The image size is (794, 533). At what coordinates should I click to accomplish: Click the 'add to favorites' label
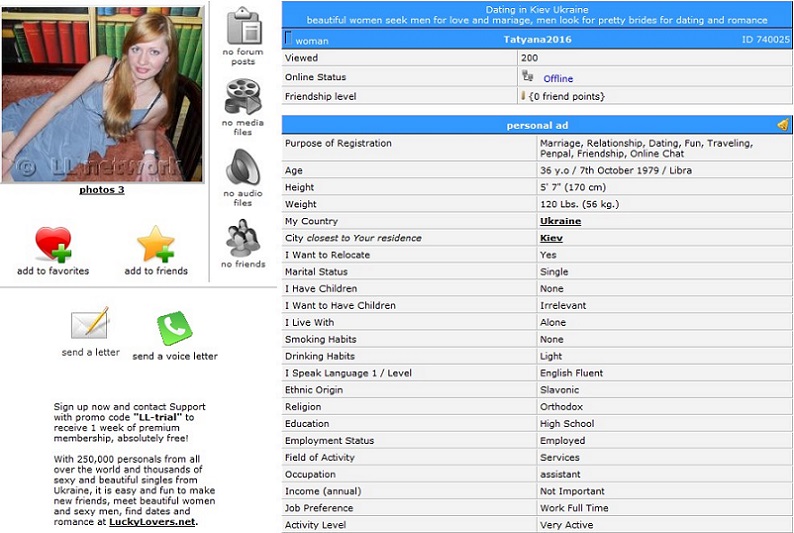tap(53, 271)
